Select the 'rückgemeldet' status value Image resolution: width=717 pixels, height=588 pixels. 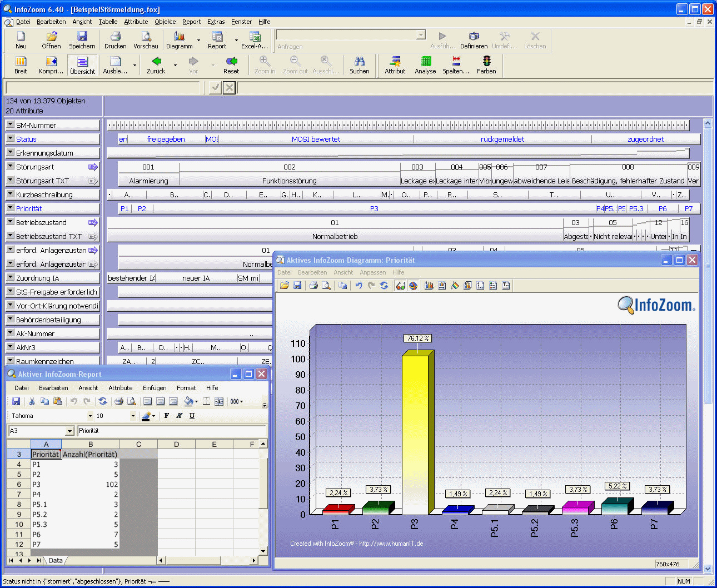coord(502,139)
